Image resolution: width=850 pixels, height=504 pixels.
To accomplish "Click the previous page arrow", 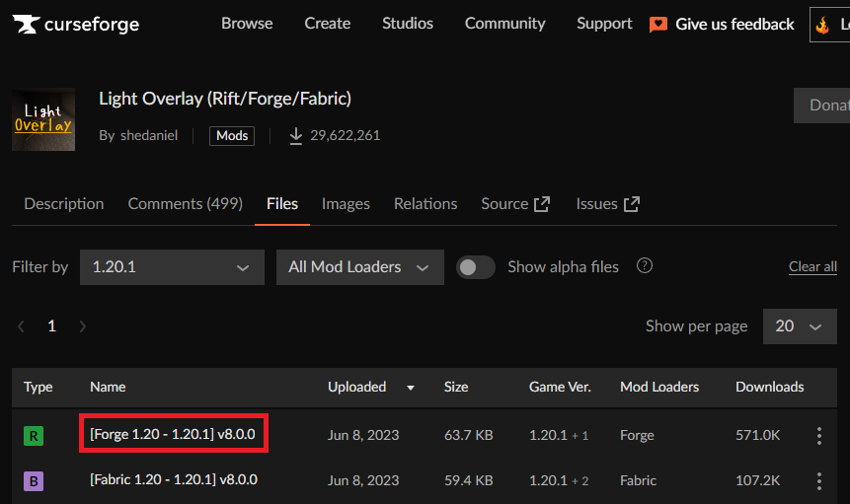I will coord(21,326).
